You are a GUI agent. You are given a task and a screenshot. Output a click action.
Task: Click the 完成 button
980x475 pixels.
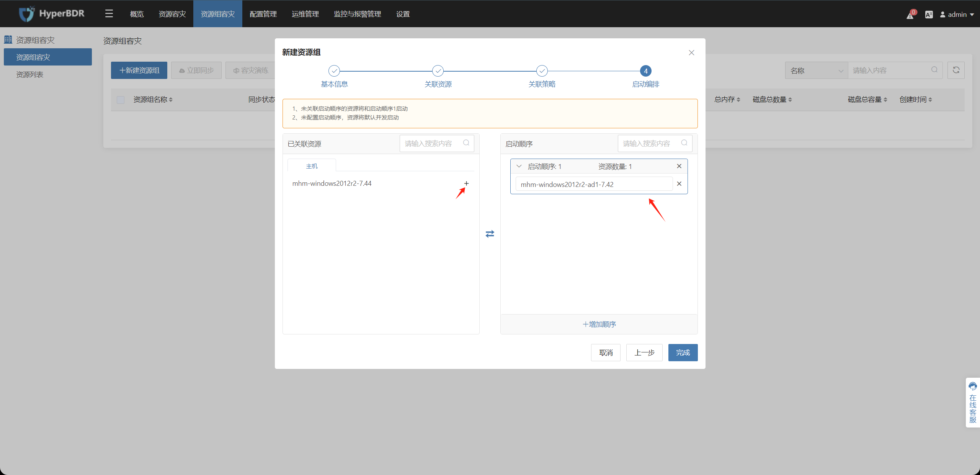click(683, 352)
